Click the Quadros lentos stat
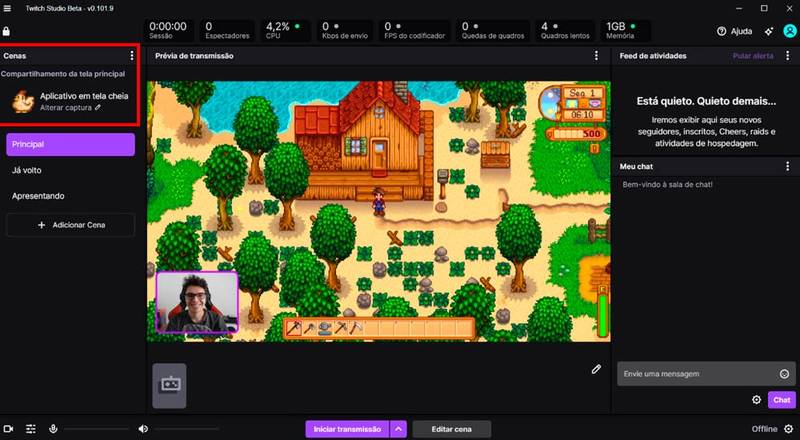Screen dimensions: 800x440 tap(565, 31)
